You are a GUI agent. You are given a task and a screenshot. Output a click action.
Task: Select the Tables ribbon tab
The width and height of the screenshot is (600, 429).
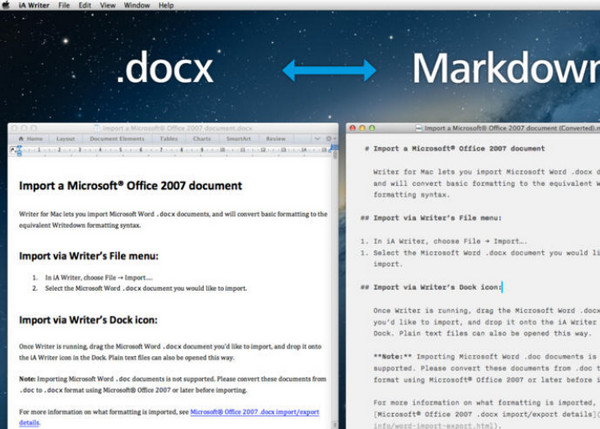169,139
